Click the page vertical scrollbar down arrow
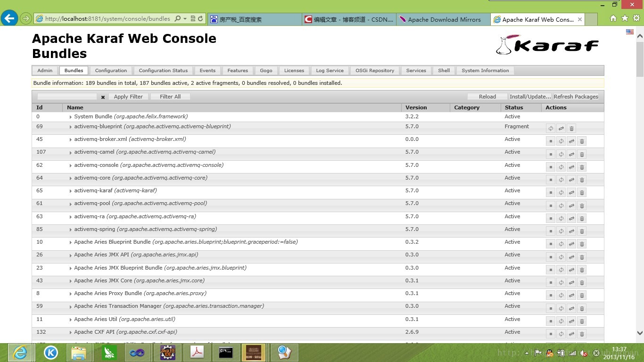 (x=640, y=333)
